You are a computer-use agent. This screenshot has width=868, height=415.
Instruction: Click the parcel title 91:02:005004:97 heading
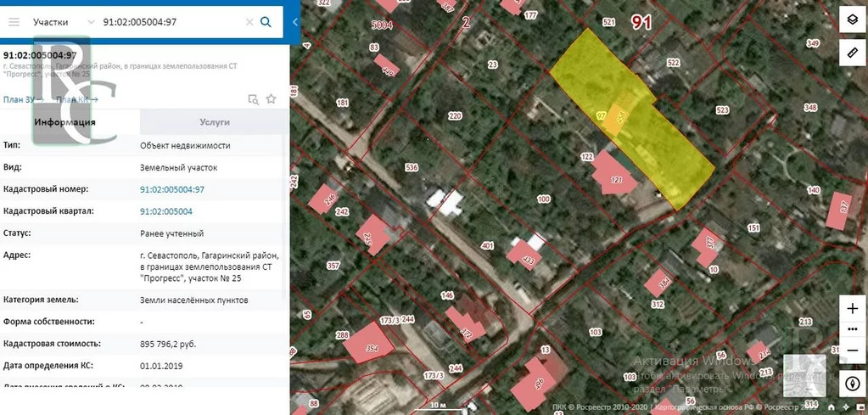click(x=40, y=55)
